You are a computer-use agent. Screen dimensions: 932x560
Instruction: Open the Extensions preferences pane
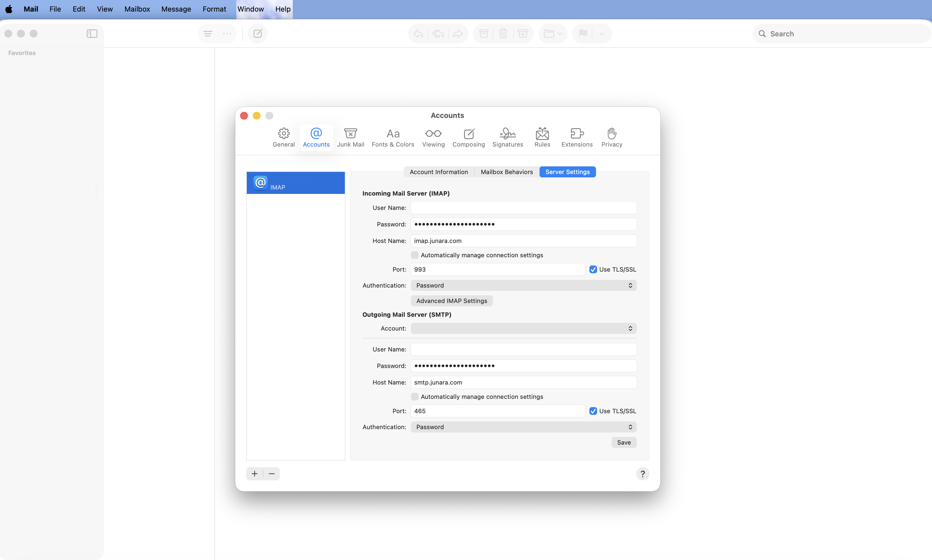click(x=577, y=137)
